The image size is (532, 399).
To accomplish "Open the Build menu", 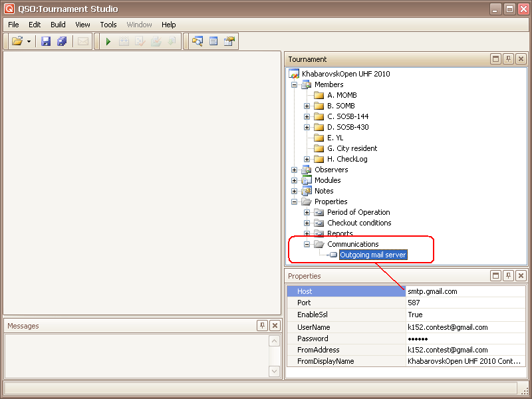I will pos(58,25).
